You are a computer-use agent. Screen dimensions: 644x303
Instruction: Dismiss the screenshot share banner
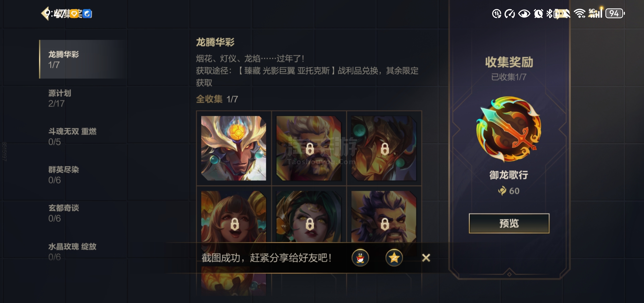click(426, 258)
